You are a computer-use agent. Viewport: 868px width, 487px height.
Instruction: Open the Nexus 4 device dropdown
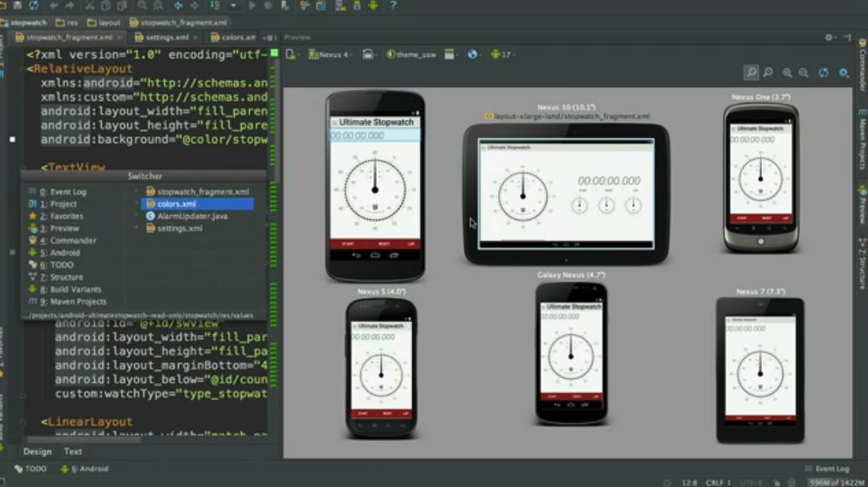(330, 54)
